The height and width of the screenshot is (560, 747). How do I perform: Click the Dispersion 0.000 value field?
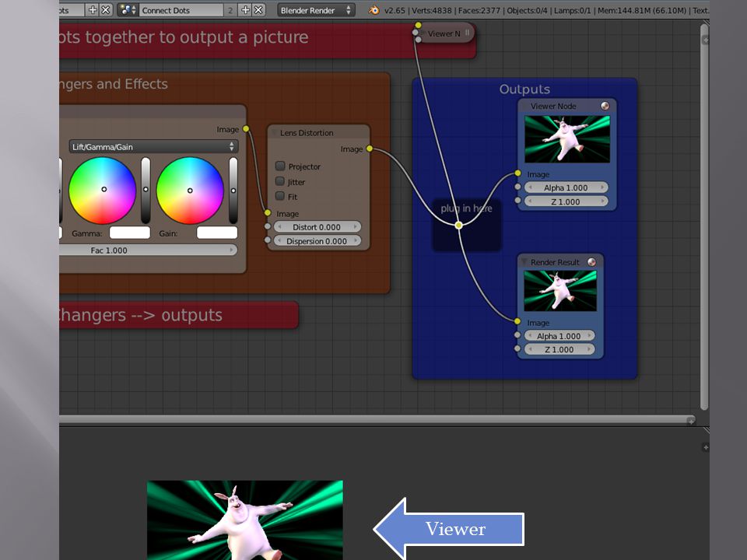pos(317,241)
